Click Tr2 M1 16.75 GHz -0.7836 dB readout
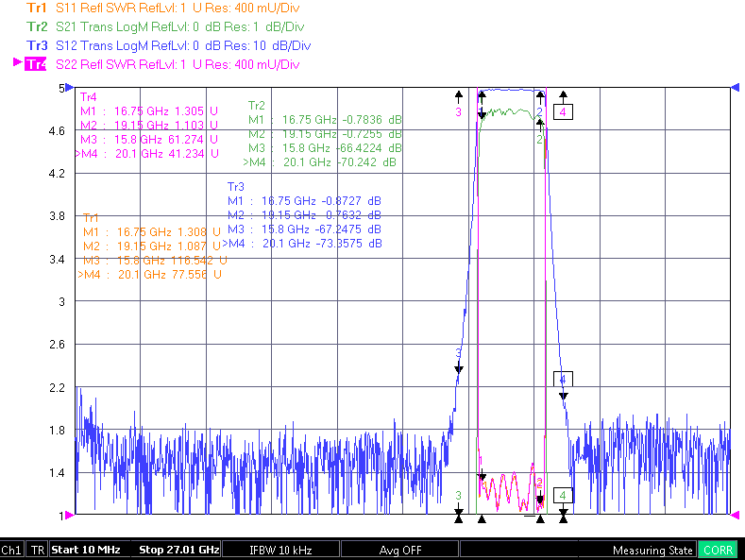The image size is (745, 560). (325, 120)
